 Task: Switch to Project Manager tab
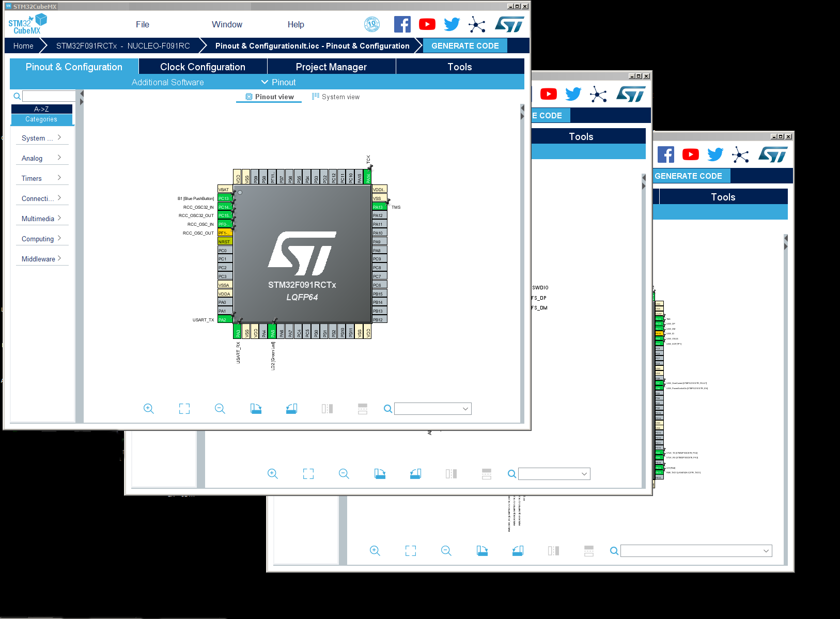coord(331,67)
